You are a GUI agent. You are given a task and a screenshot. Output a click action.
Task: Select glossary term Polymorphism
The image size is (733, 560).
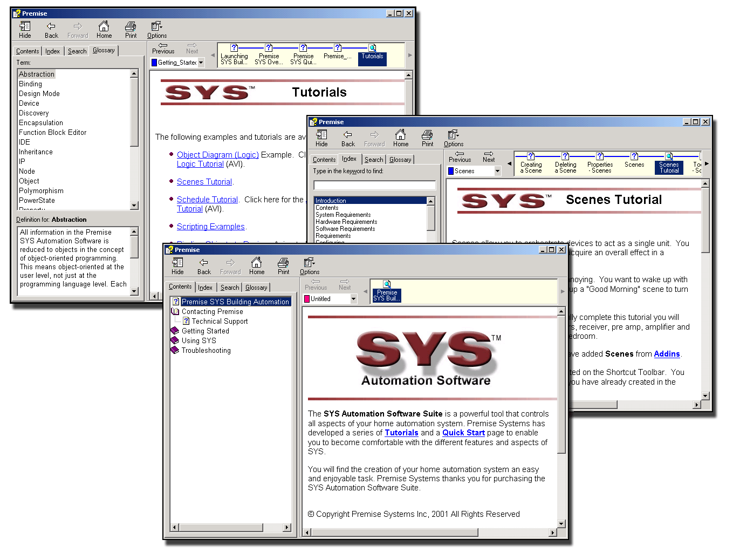(x=41, y=190)
